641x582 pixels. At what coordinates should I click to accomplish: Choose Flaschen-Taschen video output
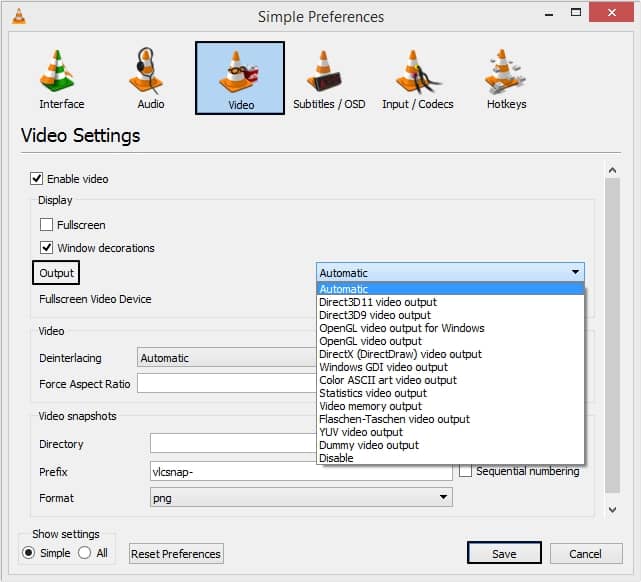(x=450, y=419)
